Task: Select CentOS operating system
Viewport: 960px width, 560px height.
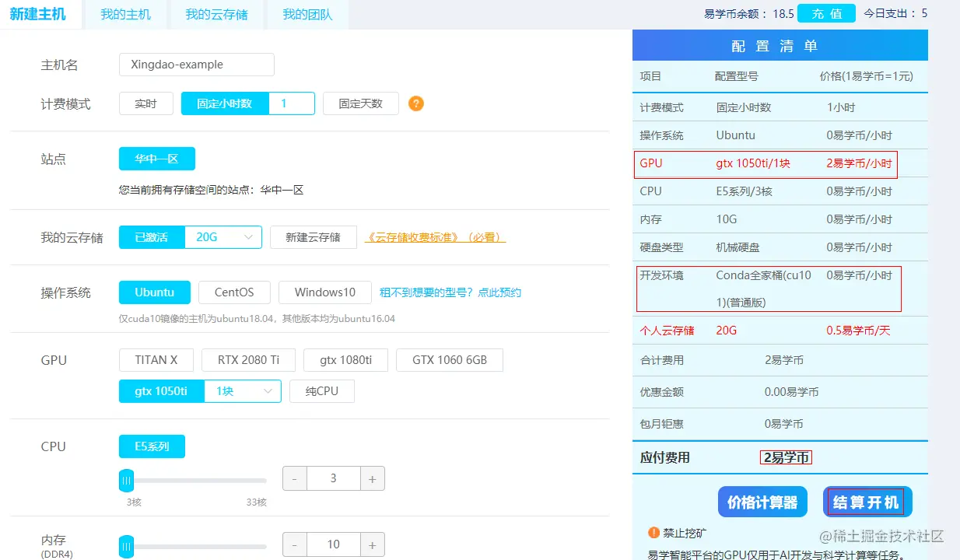Action: click(x=234, y=292)
